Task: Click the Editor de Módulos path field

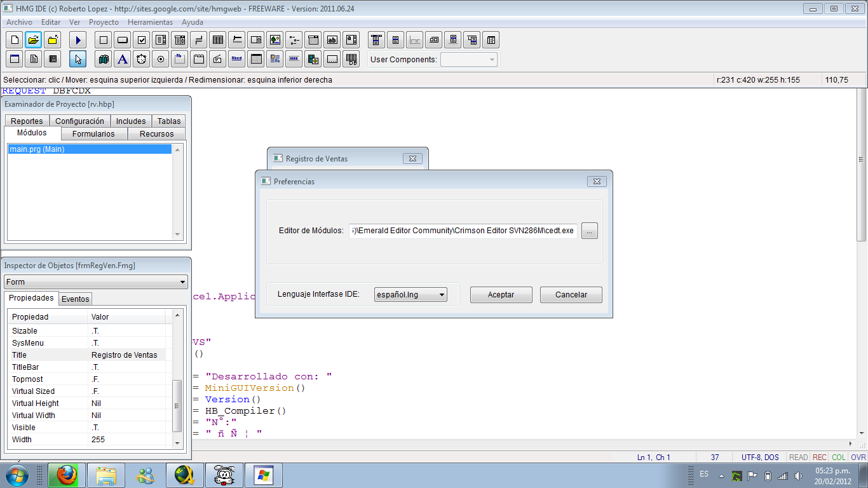Action: 463,231
